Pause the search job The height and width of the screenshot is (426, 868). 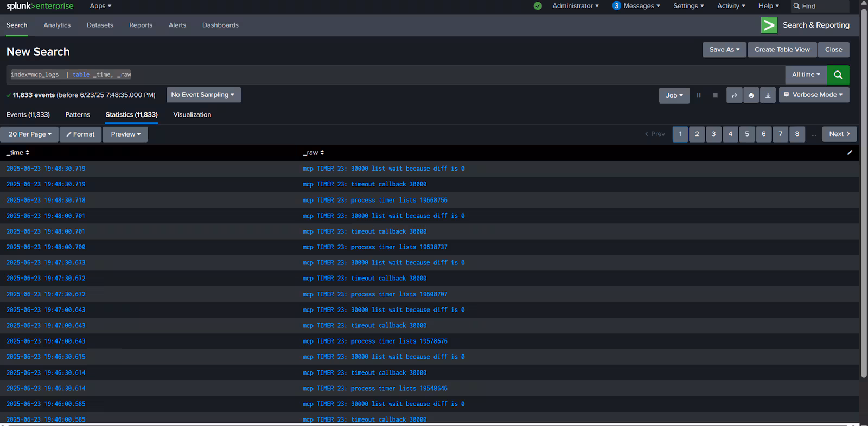pyautogui.click(x=699, y=95)
